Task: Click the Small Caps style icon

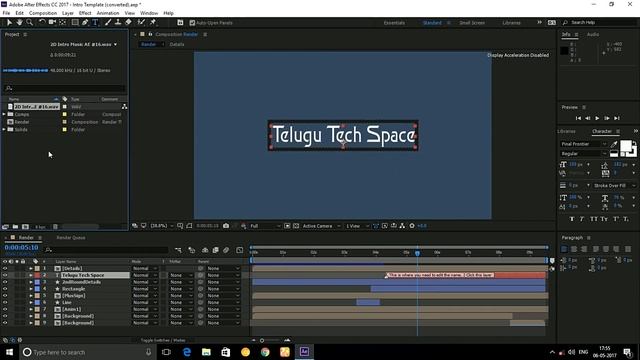Action: [x=604, y=219]
